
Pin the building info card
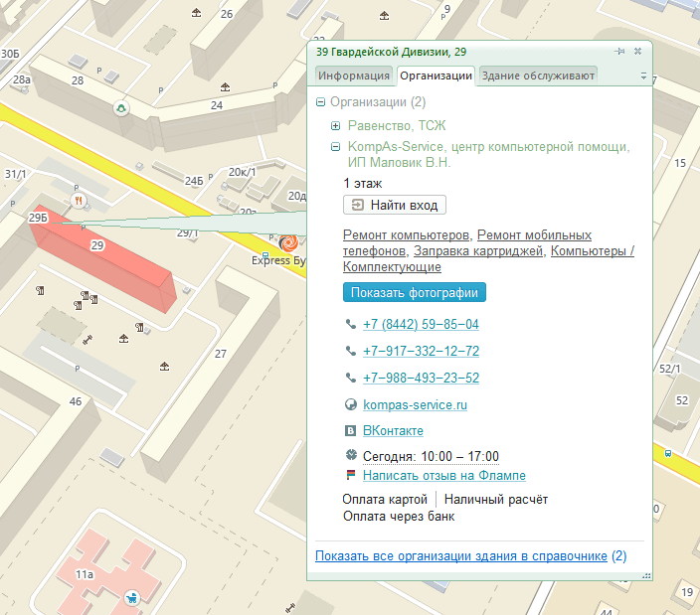[x=619, y=51]
